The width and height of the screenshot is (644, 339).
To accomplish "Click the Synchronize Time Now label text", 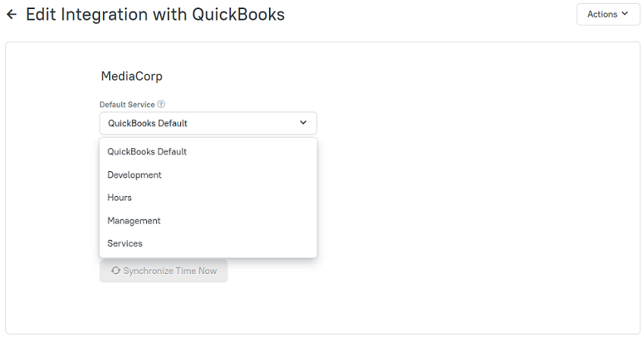I will click(x=170, y=271).
